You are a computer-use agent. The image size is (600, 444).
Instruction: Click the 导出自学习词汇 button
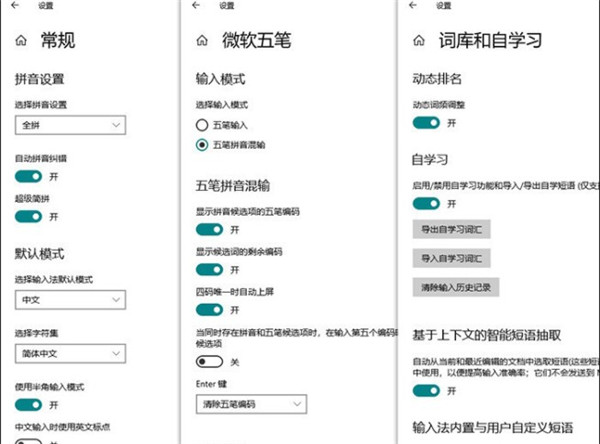(451, 230)
